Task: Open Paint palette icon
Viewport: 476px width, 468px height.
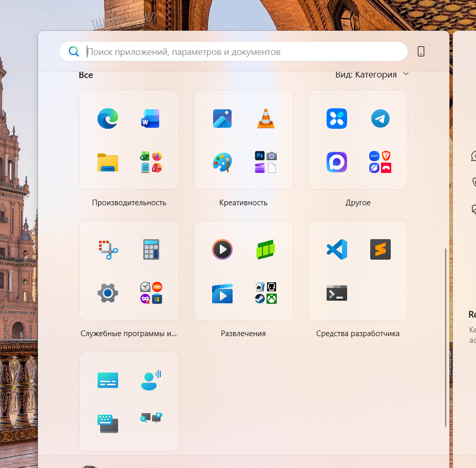Action: coord(222,162)
